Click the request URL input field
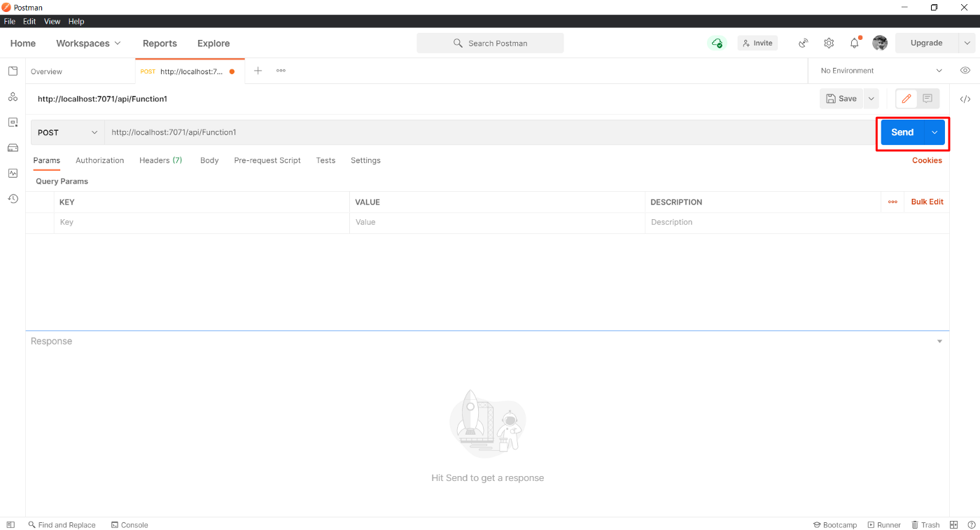The width and height of the screenshot is (980, 530). [x=490, y=132]
